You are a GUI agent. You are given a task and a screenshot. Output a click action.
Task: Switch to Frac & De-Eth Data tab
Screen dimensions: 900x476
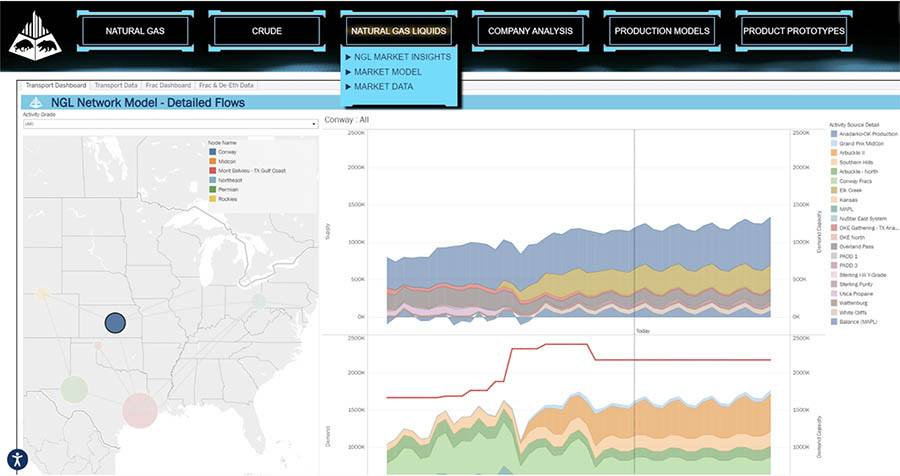point(226,85)
